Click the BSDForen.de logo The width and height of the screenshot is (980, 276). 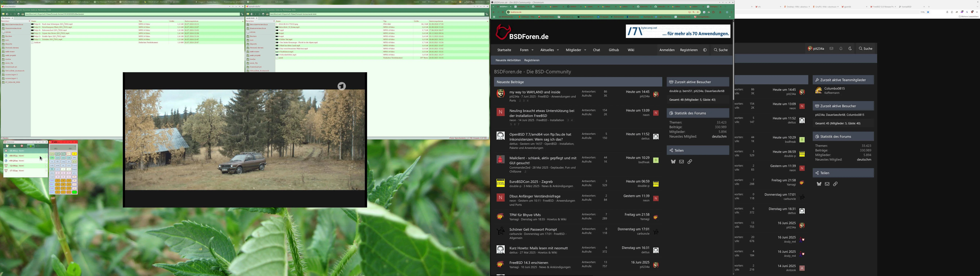coord(522,32)
